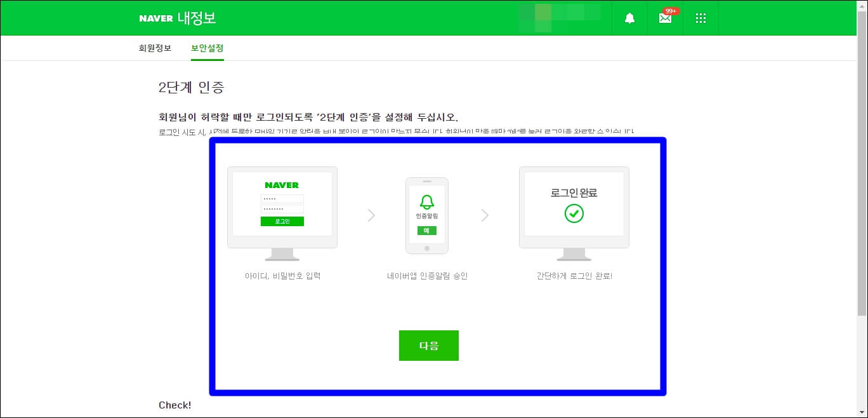The height and width of the screenshot is (418, 868).
Task: Click the text 간단하게 로그인 완료!
Action: (574, 276)
